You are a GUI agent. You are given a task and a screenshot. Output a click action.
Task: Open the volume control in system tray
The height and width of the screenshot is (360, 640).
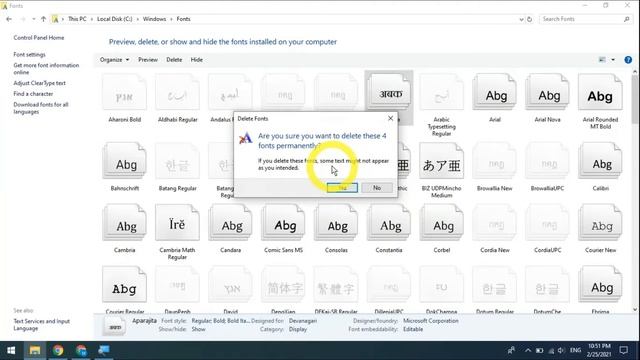point(561,350)
